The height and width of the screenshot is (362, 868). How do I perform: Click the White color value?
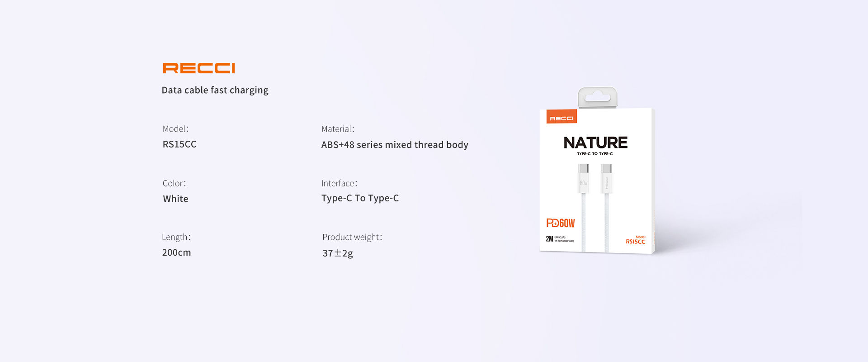pos(175,199)
